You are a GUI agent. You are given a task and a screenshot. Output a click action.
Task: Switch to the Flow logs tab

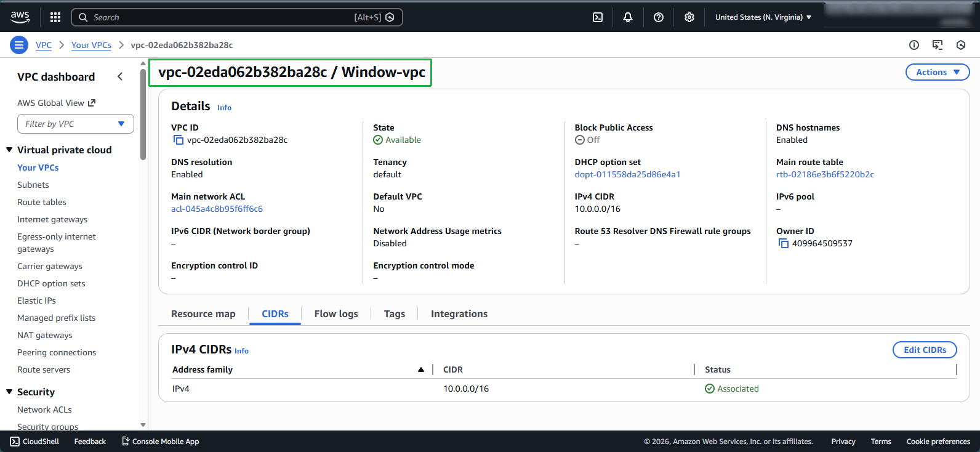point(336,314)
